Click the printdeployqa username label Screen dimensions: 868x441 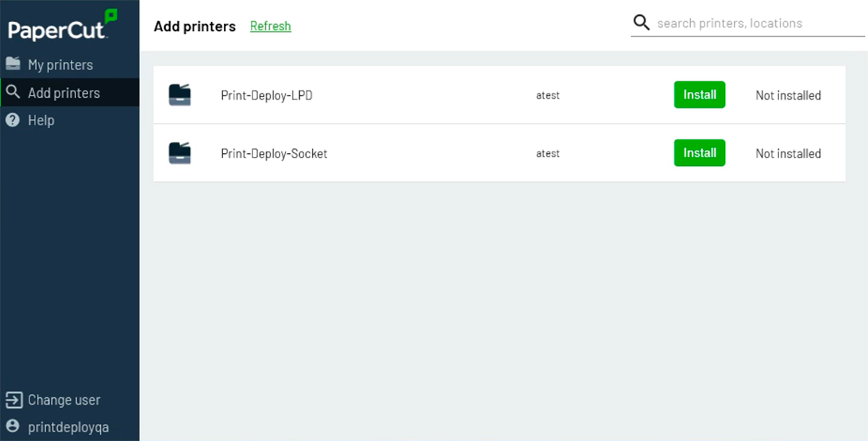click(x=68, y=427)
